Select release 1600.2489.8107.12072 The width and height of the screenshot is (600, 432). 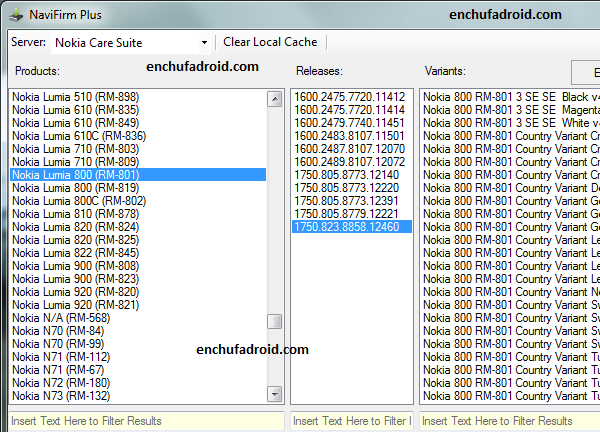coord(349,162)
